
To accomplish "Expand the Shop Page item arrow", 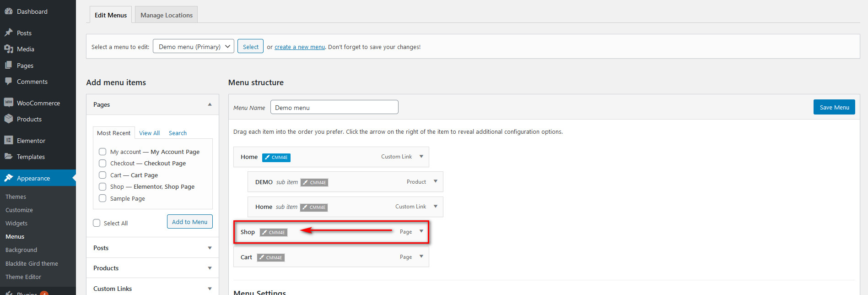I will [421, 231].
